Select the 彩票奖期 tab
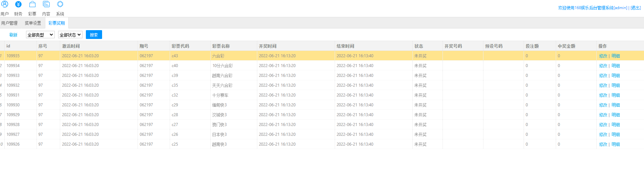644x189 pixels. (x=56, y=23)
